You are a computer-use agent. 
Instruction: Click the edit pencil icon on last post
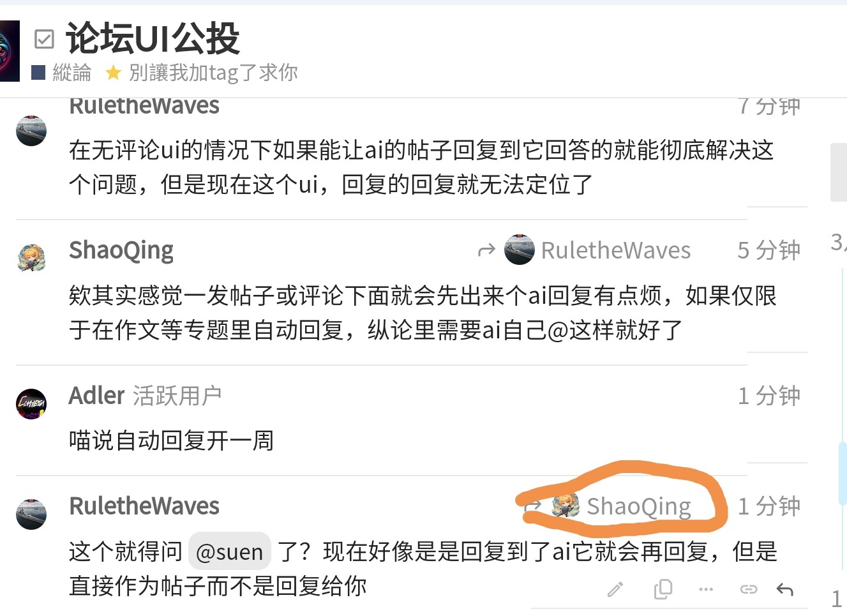(x=615, y=589)
